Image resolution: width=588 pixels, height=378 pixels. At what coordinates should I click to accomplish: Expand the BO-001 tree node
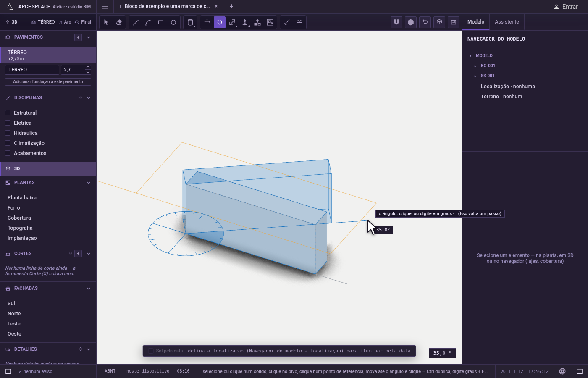475,66
